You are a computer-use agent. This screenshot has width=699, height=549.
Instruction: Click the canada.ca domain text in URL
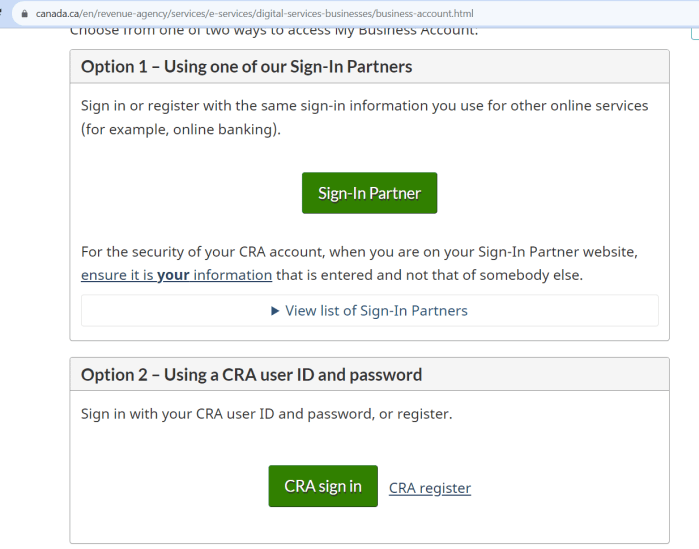pyautogui.click(x=60, y=14)
